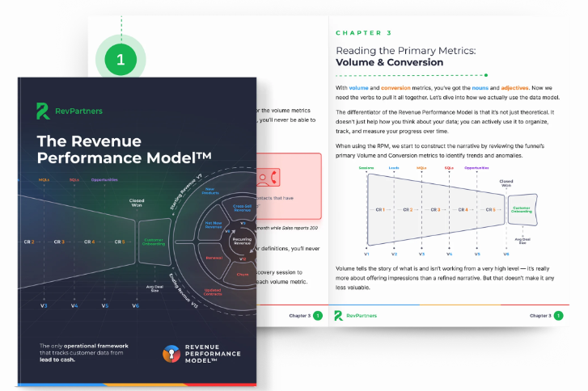Click the REVENUE PERFORMANCE MODEL badge text

click(x=213, y=354)
